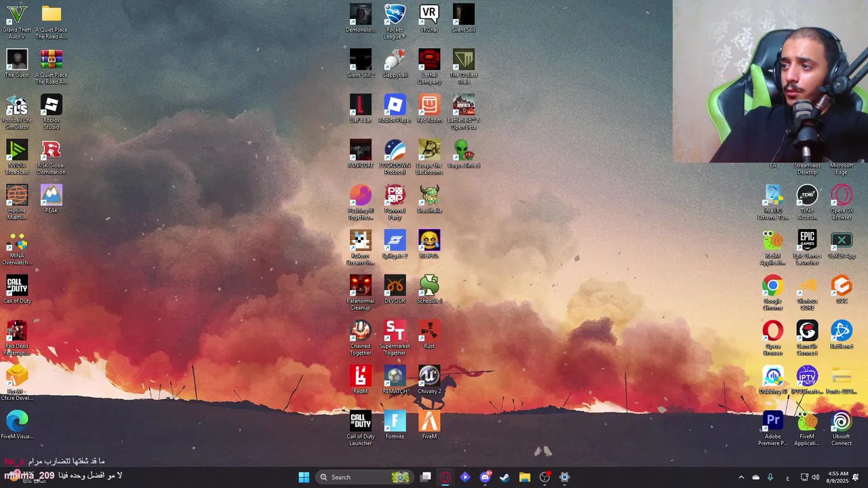Open Roblox Player shortcut
The height and width of the screenshot is (488, 868).
click(395, 108)
